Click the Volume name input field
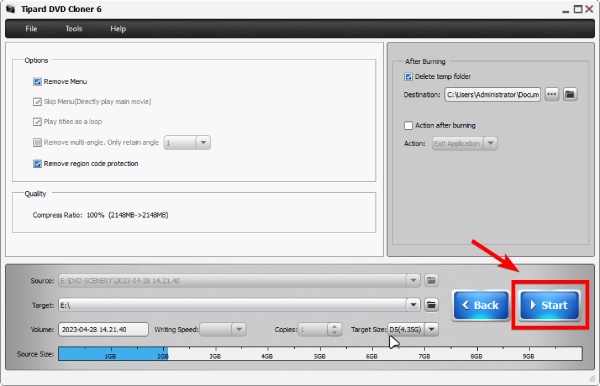The image size is (600, 386). pos(103,329)
